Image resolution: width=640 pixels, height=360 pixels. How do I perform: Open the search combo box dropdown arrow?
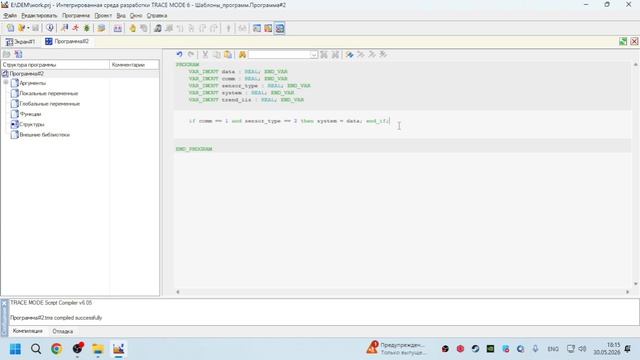click(313, 54)
